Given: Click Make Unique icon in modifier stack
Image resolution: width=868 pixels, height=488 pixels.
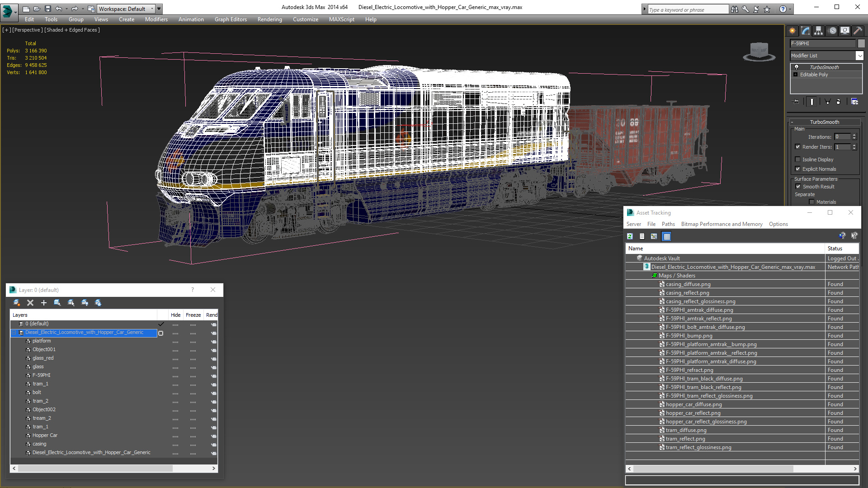Looking at the screenshot, I should coord(827,102).
